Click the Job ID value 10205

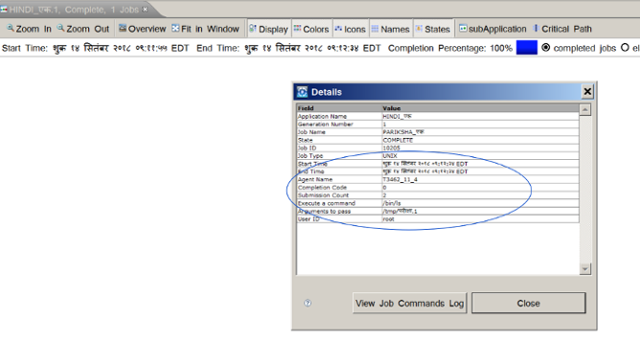coord(391,148)
